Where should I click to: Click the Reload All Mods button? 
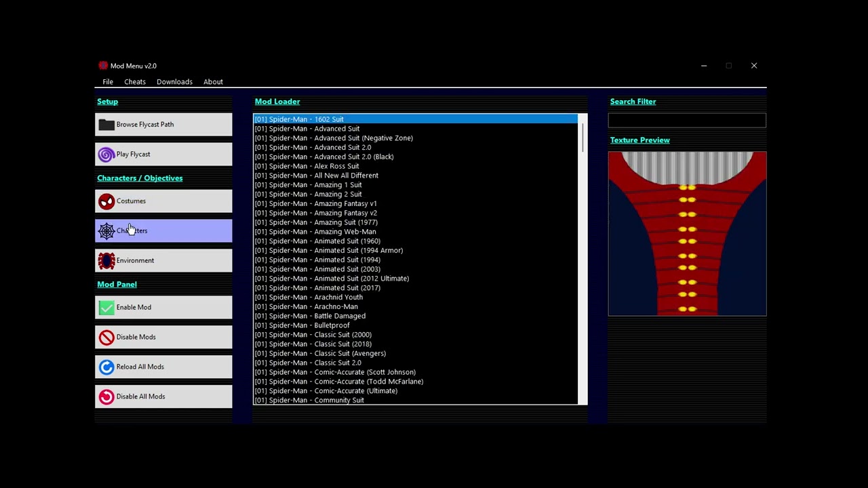coord(163,367)
